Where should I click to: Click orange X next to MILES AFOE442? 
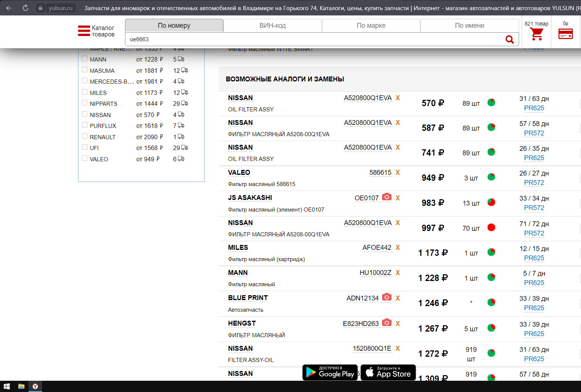pyautogui.click(x=397, y=248)
